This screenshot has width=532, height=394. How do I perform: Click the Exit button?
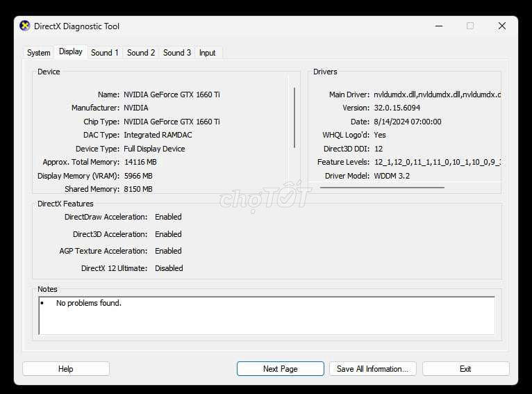465,369
